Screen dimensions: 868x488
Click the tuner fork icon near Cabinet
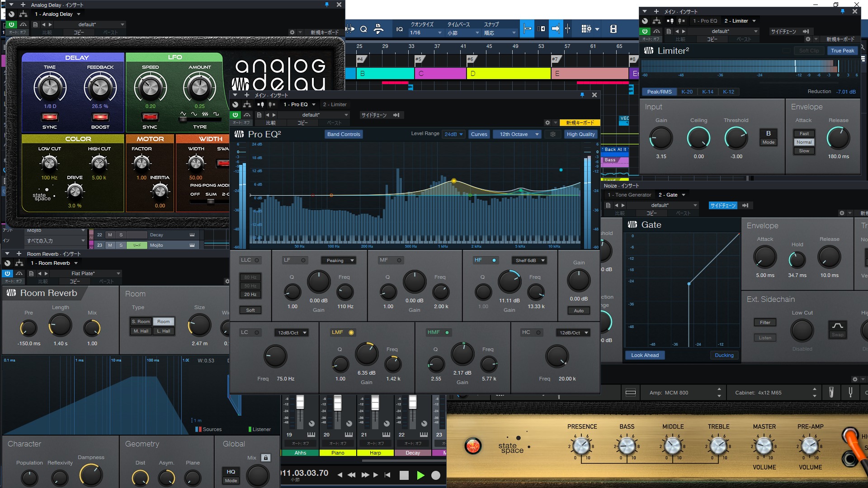[850, 392]
